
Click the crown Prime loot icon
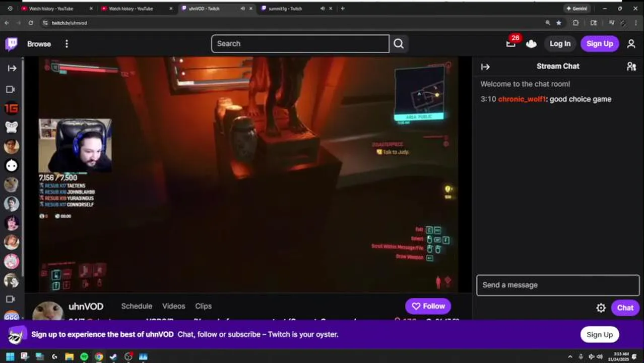pyautogui.click(x=531, y=44)
